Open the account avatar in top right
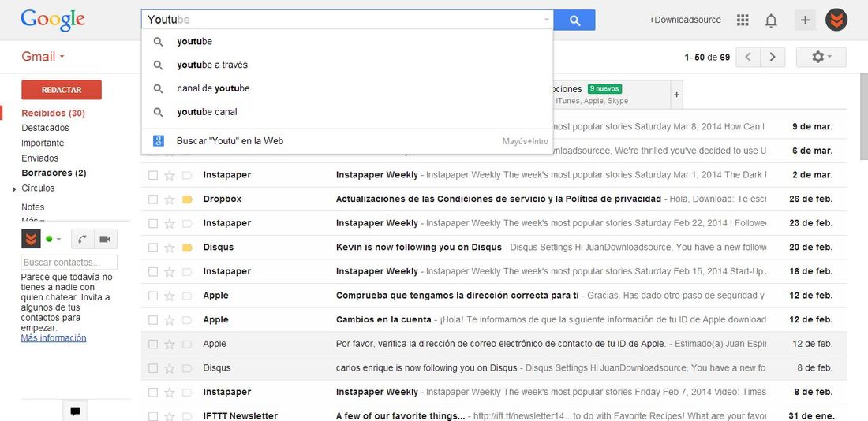This screenshot has height=421, width=868. coord(836,20)
